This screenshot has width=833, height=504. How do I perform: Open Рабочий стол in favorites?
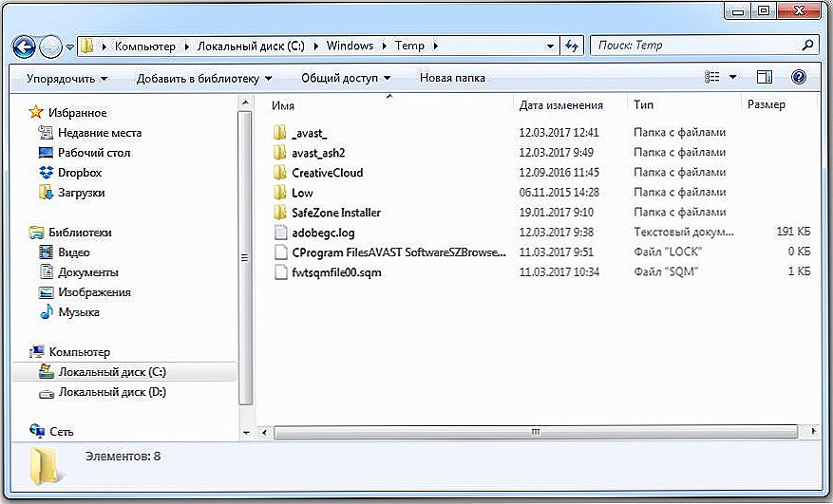[x=94, y=153]
